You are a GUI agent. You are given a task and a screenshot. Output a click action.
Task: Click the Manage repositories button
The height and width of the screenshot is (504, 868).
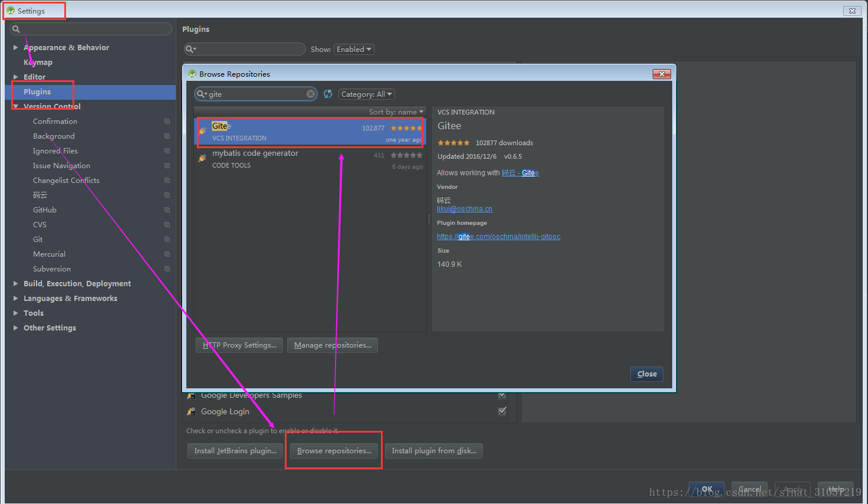(333, 345)
